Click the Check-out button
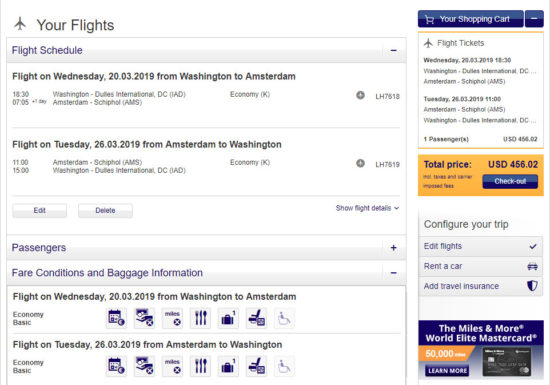550x385 pixels. [x=510, y=181]
